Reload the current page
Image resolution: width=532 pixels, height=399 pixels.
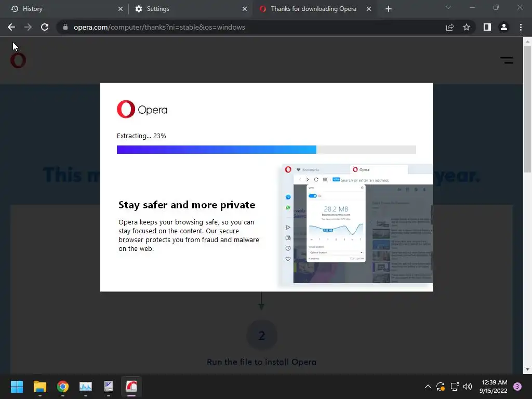click(45, 27)
